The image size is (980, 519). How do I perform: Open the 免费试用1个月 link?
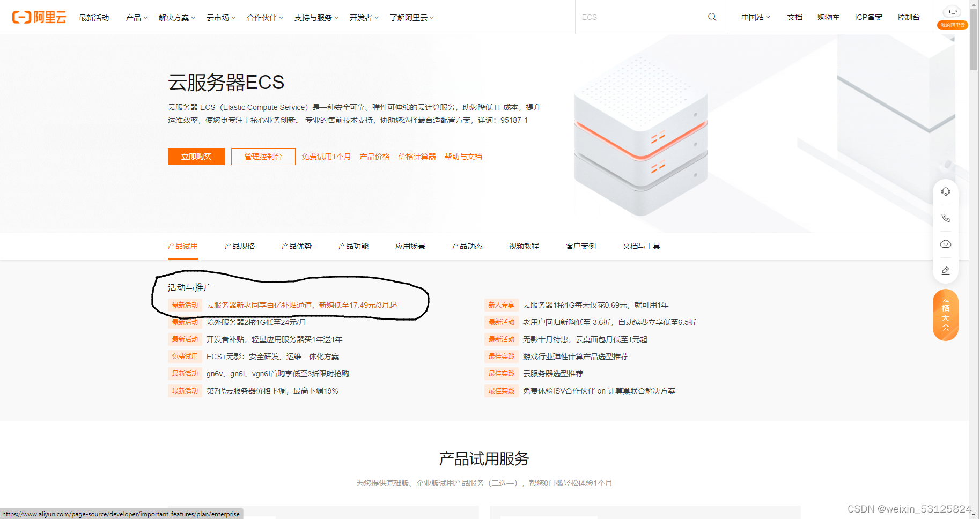click(326, 157)
